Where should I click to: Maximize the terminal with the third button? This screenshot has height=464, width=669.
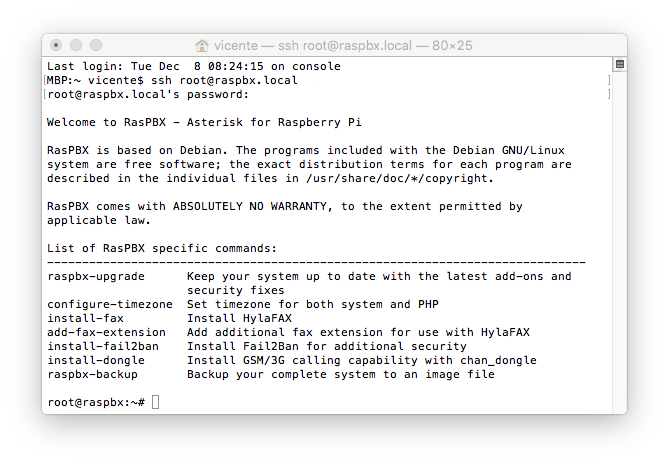pos(96,45)
